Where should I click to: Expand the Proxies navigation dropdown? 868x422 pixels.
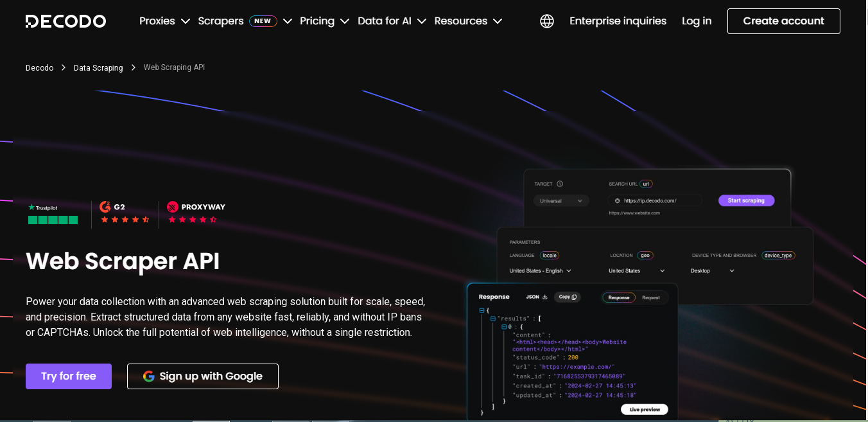coord(164,21)
